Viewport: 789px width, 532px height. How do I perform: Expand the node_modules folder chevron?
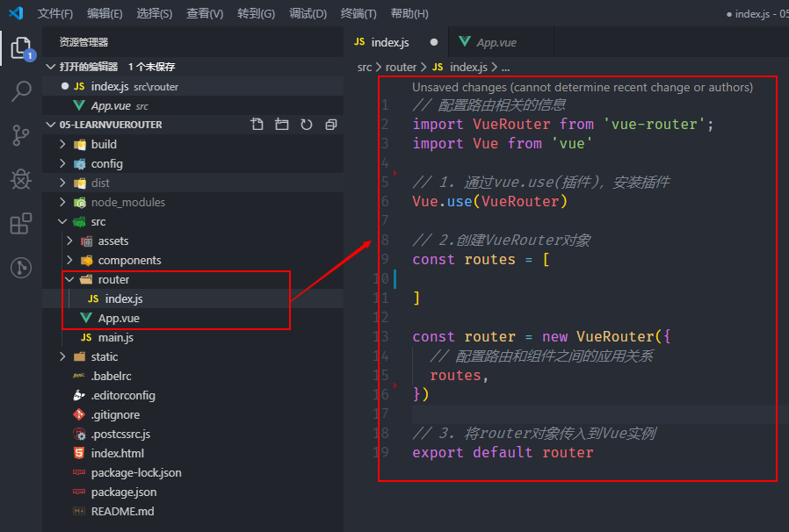62,202
